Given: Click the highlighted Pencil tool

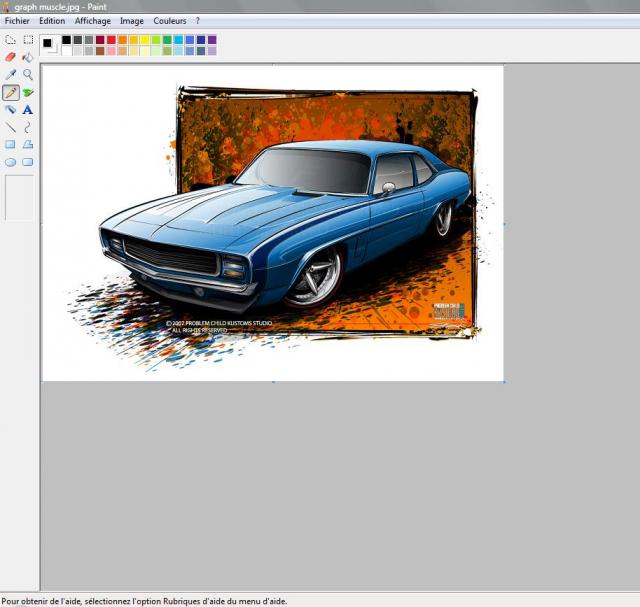Looking at the screenshot, I should tap(11, 93).
